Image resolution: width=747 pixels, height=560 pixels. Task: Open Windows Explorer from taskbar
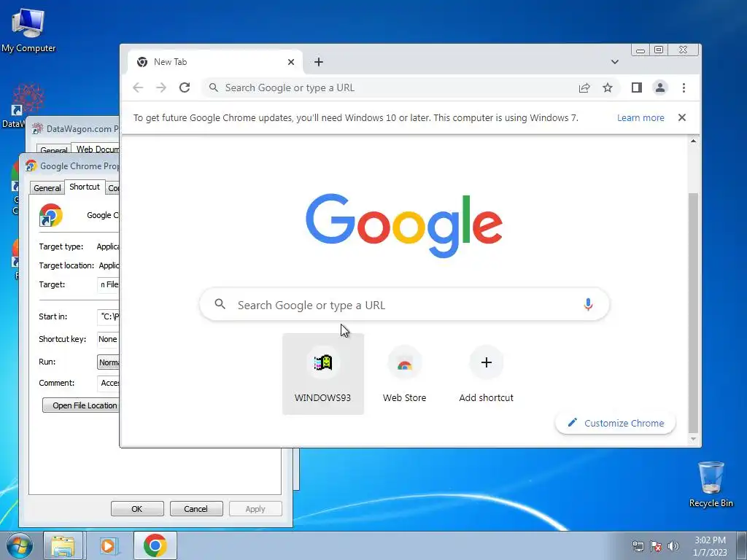coord(63,545)
